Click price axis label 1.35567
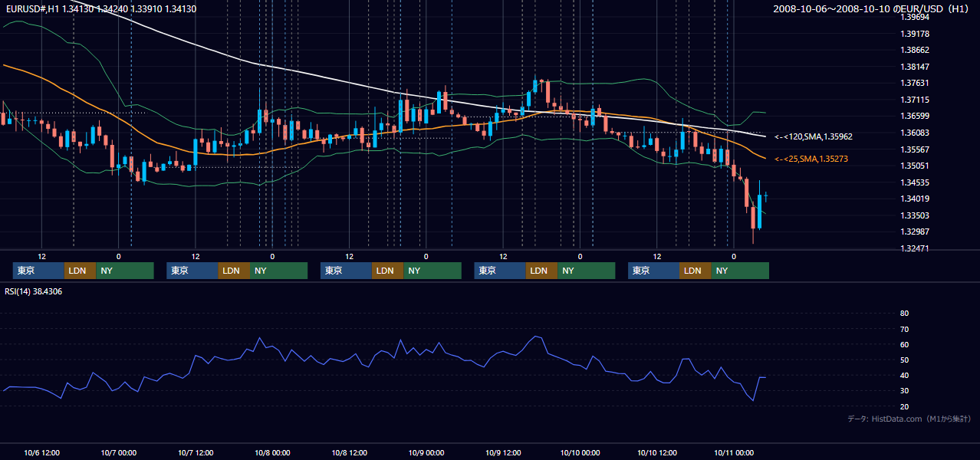 pos(915,149)
